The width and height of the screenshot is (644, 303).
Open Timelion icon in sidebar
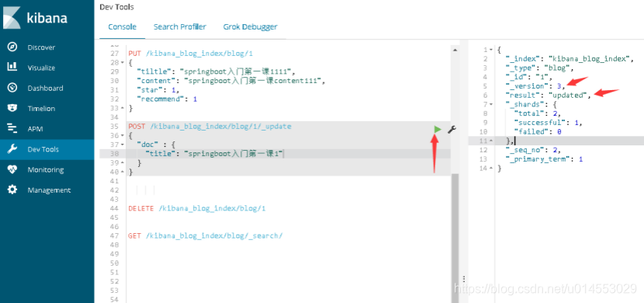pos(12,108)
